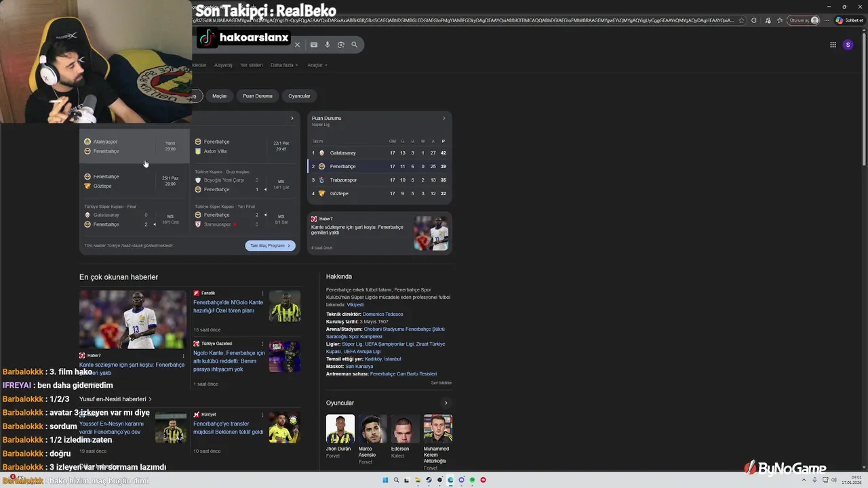Click the volume icon in system tray

[x=833, y=480]
